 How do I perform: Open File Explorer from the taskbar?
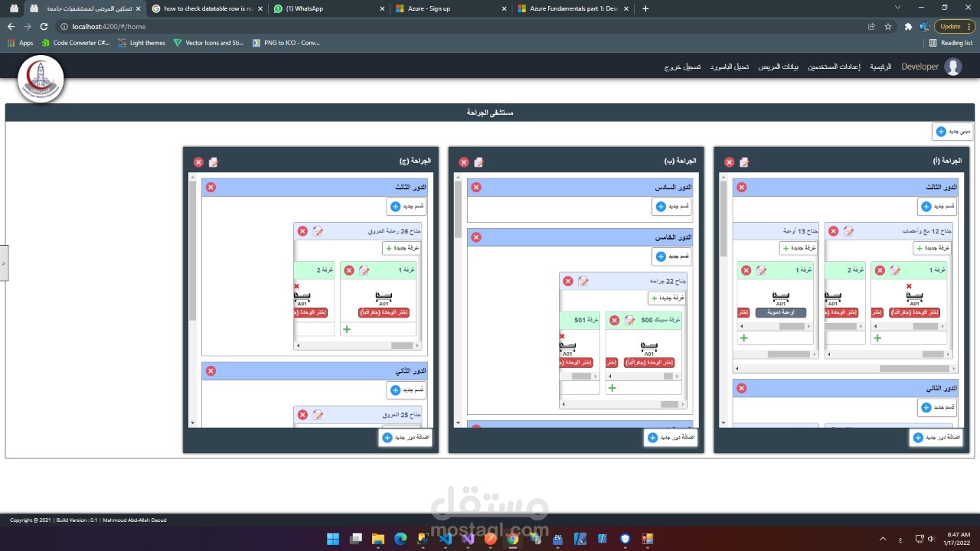[x=378, y=539]
